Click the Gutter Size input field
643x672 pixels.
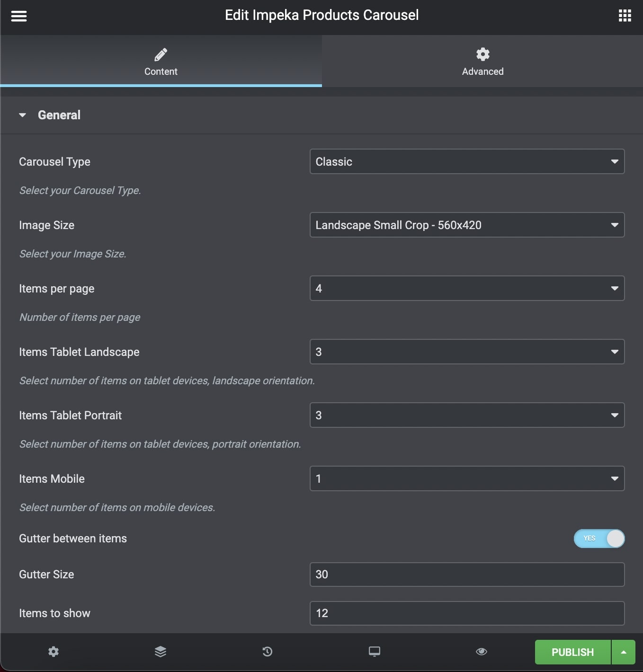click(467, 575)
